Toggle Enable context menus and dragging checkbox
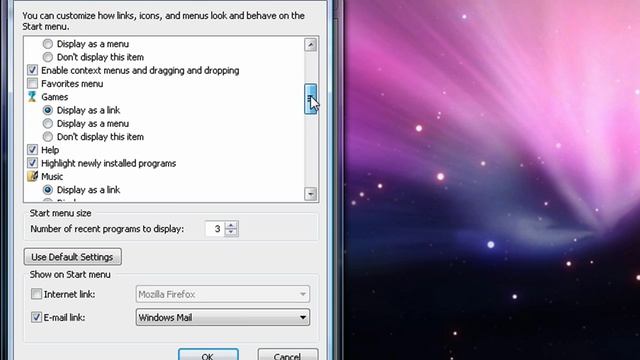The height and width of the screenshot is (360, 640). [32, 70]
